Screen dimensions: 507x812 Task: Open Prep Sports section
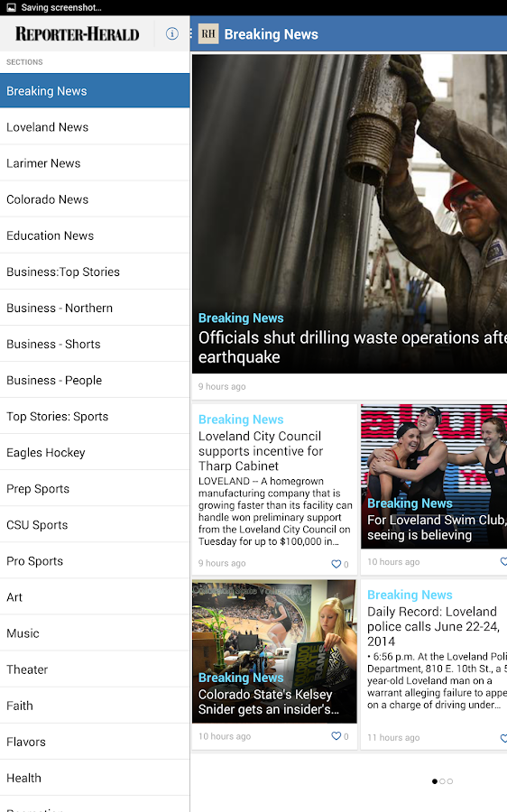pyautogui.click(x=95, y=489)
